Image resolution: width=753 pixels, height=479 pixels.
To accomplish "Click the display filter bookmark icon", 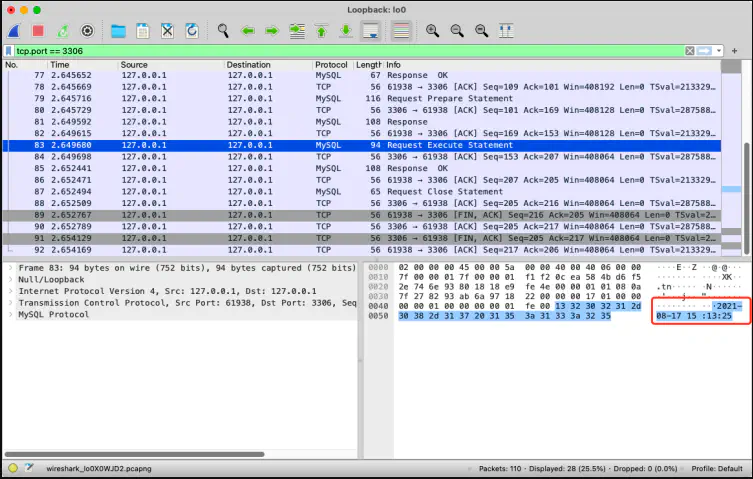I will point(9,51).
